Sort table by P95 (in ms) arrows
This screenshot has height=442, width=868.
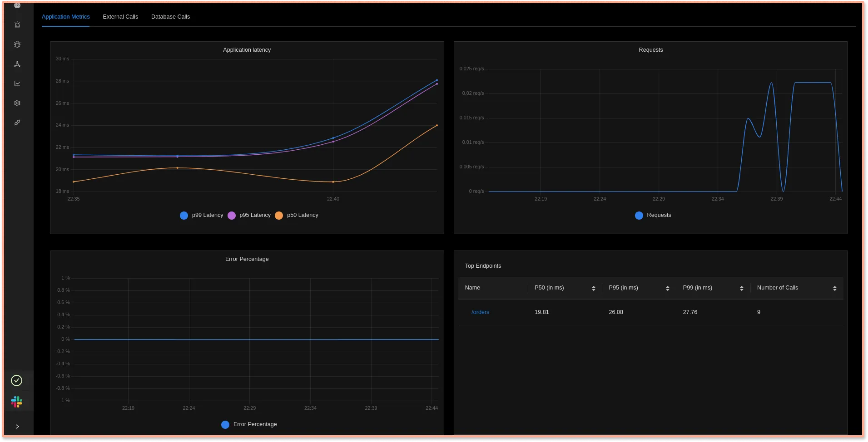pos(668,288)
